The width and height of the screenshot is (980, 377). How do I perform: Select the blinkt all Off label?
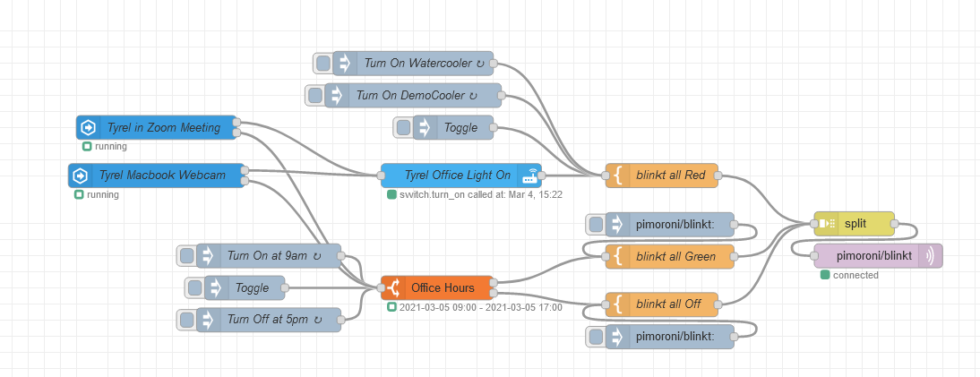point(669,304)
